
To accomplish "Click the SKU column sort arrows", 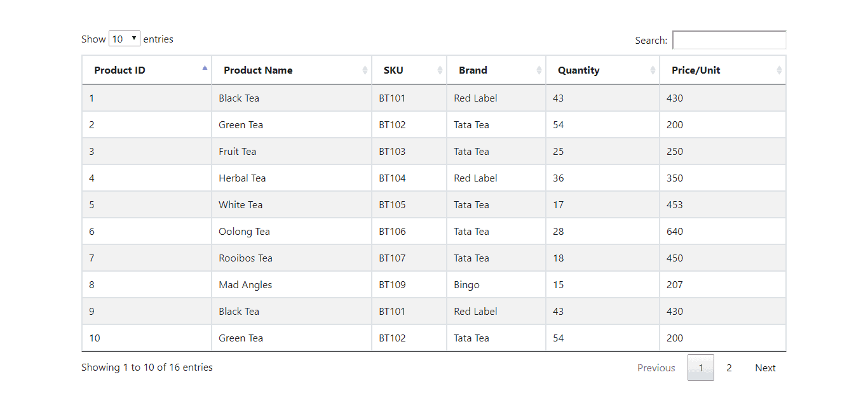I will (440, 70).
